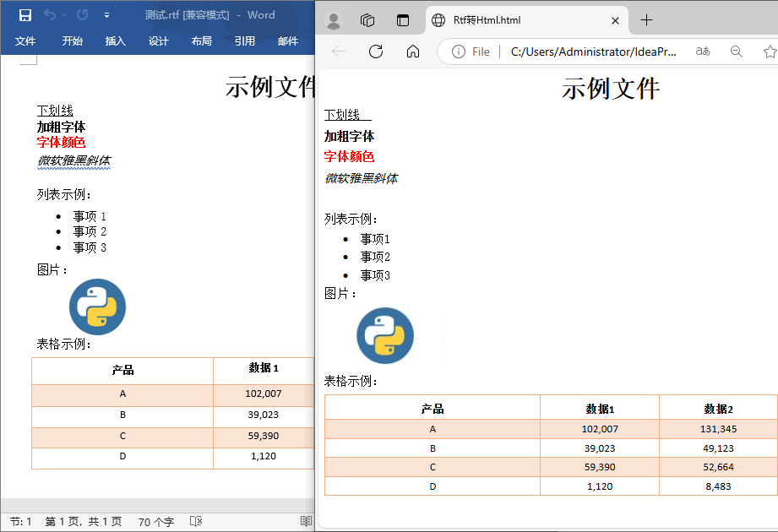Go to the Edge home page
Viewport: 778px width, 532px height.
coord(413,52)
